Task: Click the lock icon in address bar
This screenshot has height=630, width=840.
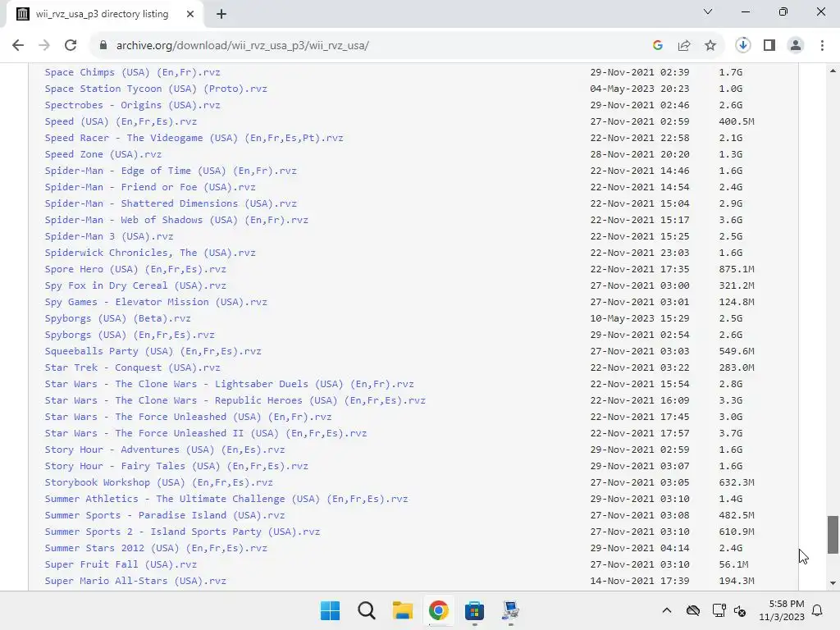Action: (103, 45)
